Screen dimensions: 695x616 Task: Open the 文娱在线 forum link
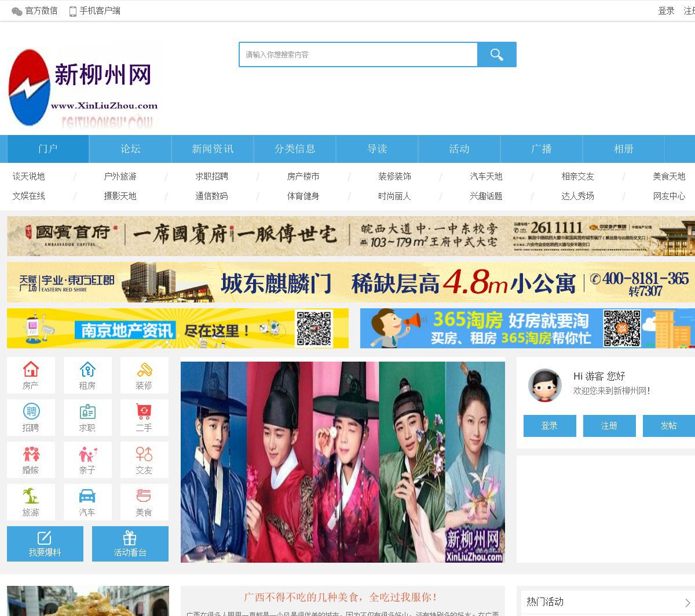(29, 196)
